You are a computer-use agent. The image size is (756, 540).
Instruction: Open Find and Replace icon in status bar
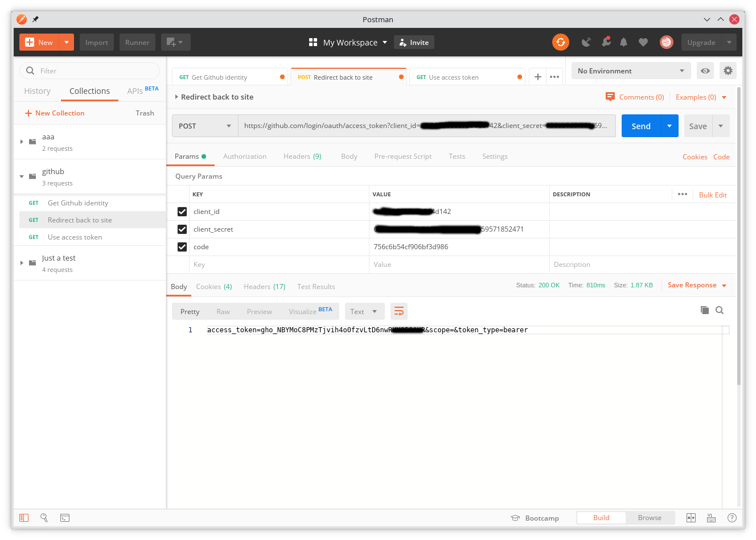pos(44,518)
